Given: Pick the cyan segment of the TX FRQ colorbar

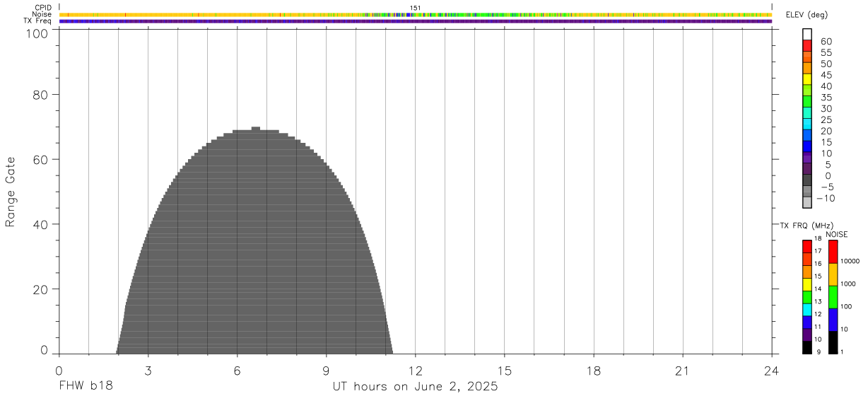Looking at the screenshot, I should (x=807, y=310).
